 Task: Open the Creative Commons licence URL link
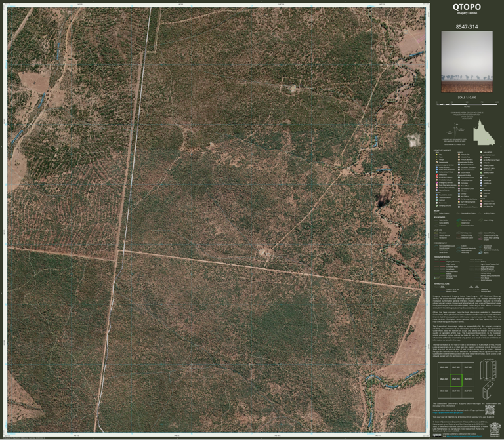465,437
